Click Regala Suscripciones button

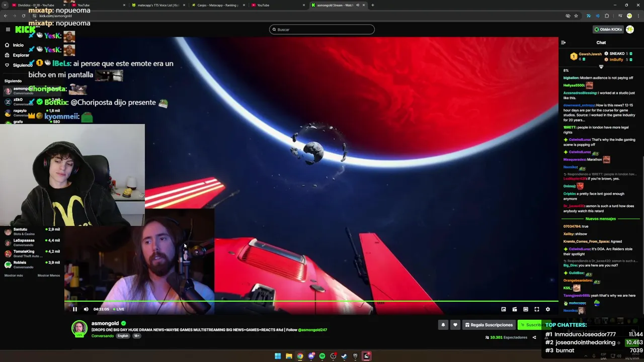pos(489,325)
